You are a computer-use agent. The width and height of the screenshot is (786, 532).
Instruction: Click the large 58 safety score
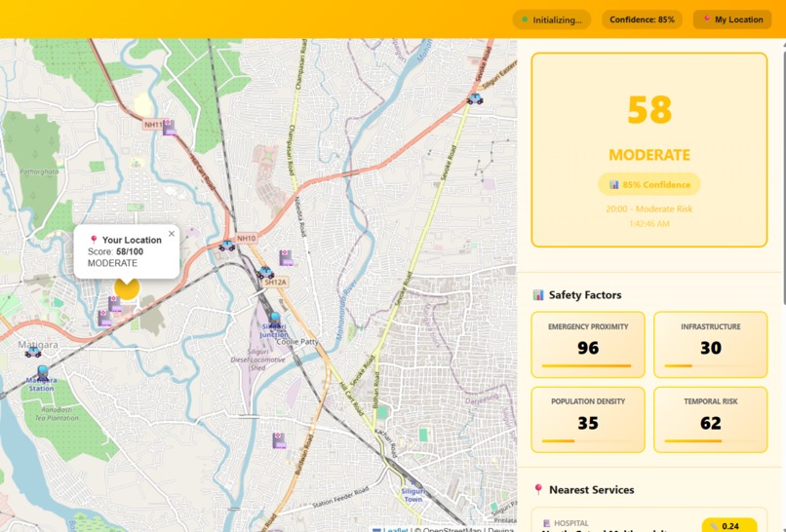(649, 110)
